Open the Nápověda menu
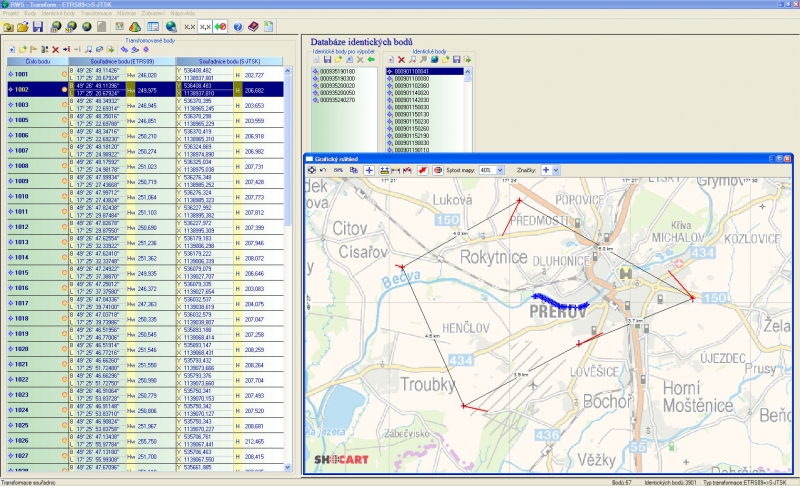Image resolution: width=800 pixels, height=486 pixels. pyautogui.click(x=183, y=13)
